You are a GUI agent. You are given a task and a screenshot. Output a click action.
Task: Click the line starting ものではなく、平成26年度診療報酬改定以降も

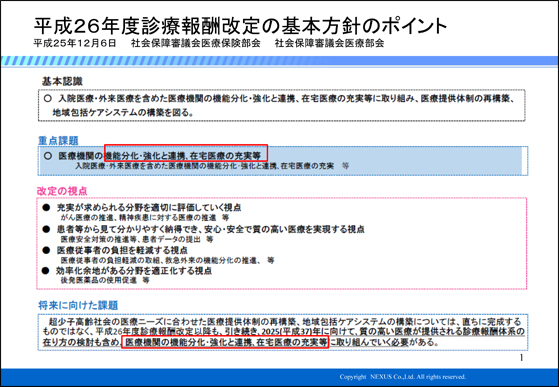(283, 332)
